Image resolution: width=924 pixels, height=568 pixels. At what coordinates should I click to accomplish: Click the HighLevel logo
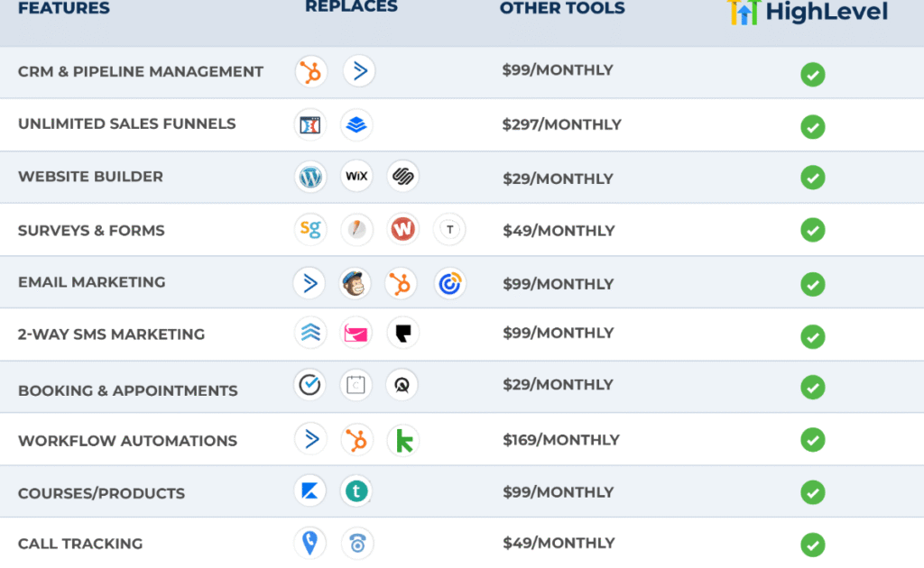pyautogui.click(x=808, y=12)
